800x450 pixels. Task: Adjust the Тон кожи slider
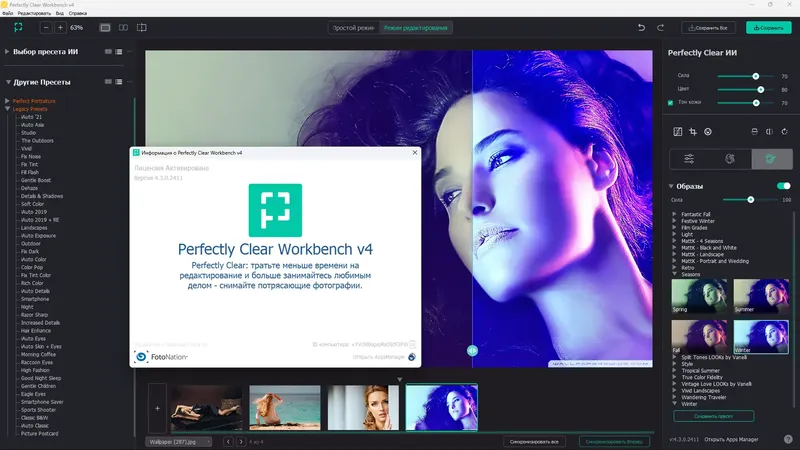756,103
